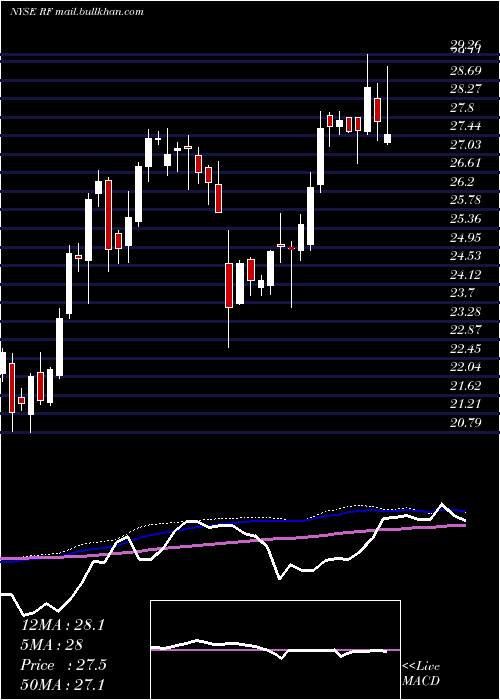Click the 27.8 price level label
The width and height of the screenshot is (500, 700).
(462, 108)
